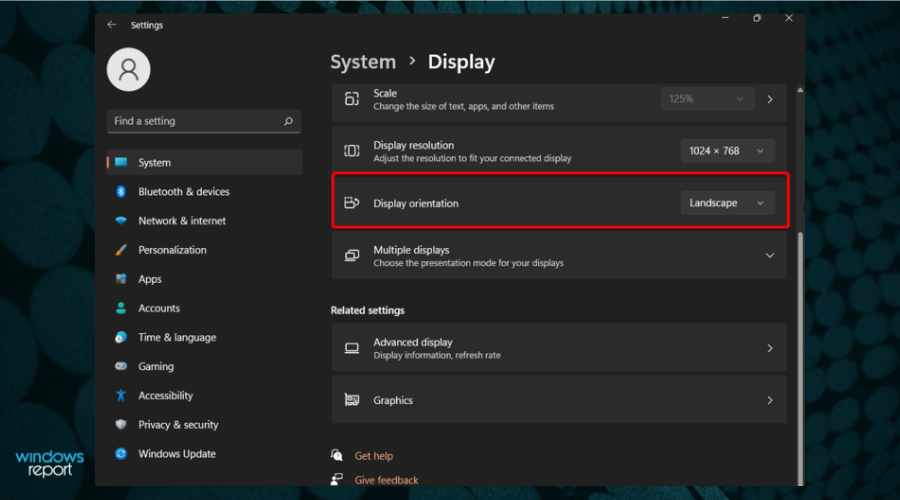Viewport: 900px width, 500px height.
Task: Click the Bluetooth icon in sidebar
Action: coord(121,192)
